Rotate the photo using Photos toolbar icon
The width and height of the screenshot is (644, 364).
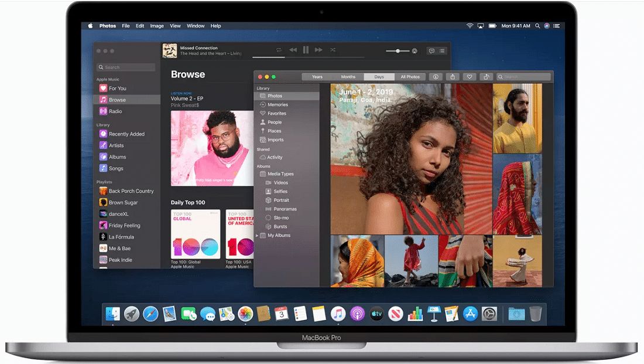[487, 77]
